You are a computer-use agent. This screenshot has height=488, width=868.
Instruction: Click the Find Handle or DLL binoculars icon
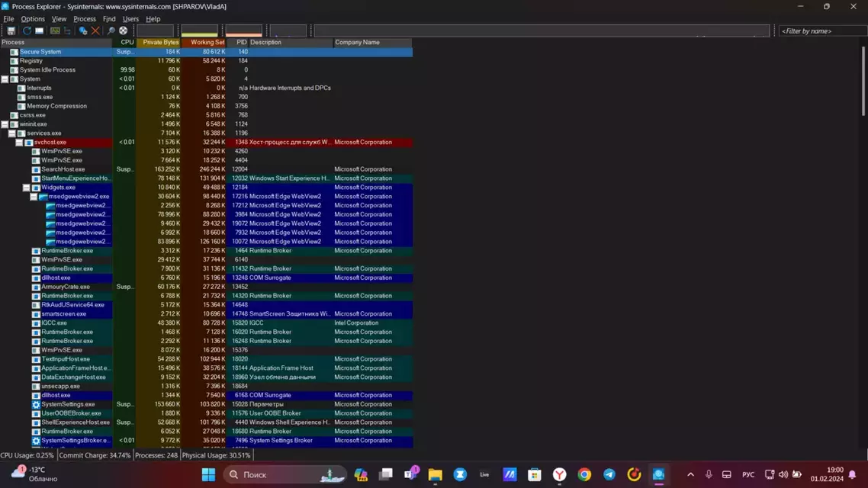(111, 31)
